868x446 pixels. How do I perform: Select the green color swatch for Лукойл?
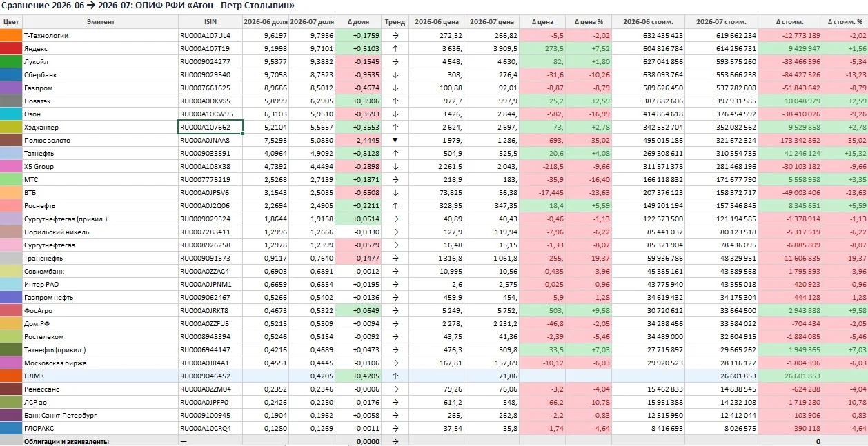11,61
